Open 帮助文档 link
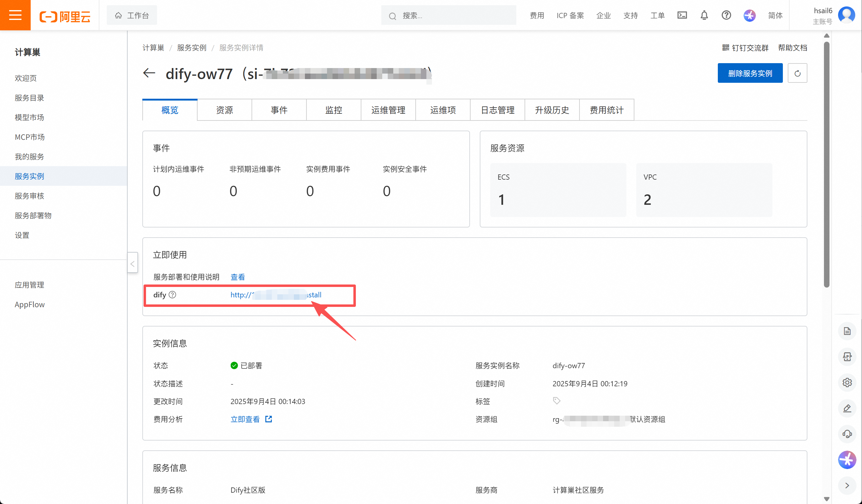This screenshot has height=504, width=862. pyautogui.click(x=792, y=48)
